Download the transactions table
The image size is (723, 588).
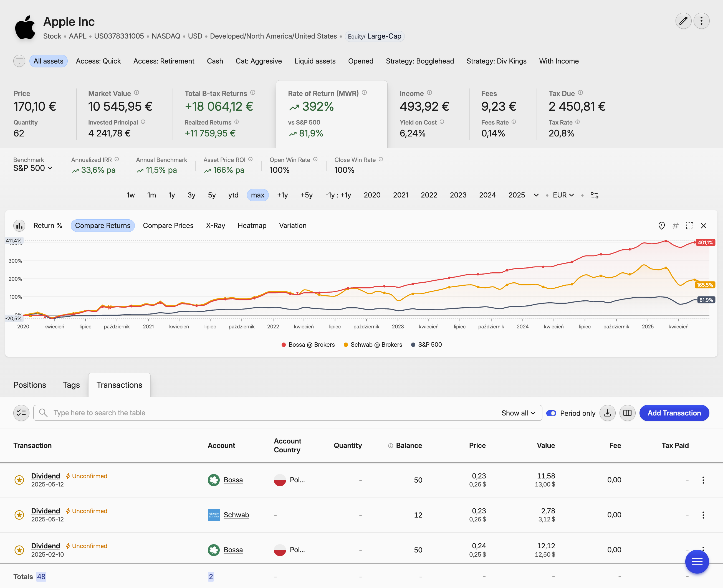coord(607,413)
